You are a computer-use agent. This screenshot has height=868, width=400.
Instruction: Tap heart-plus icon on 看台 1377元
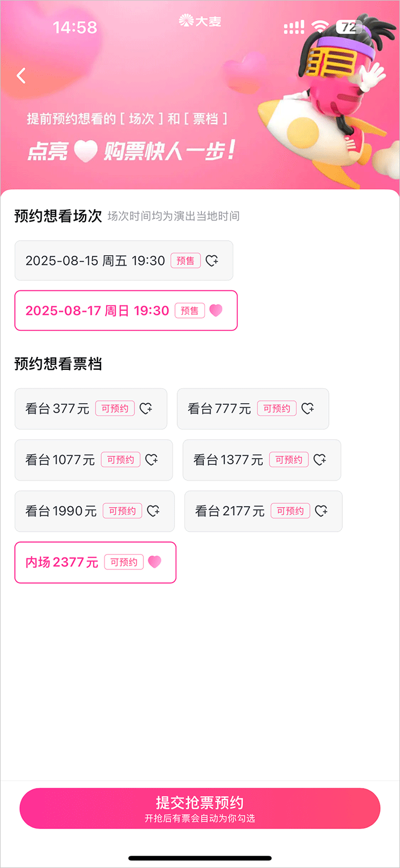[319, 460]
